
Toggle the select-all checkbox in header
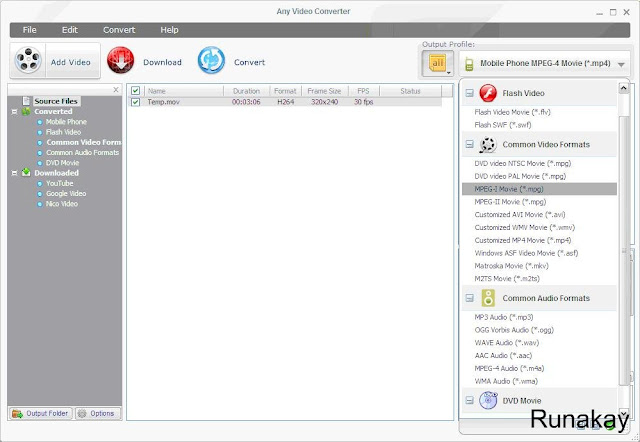point(136,91)
